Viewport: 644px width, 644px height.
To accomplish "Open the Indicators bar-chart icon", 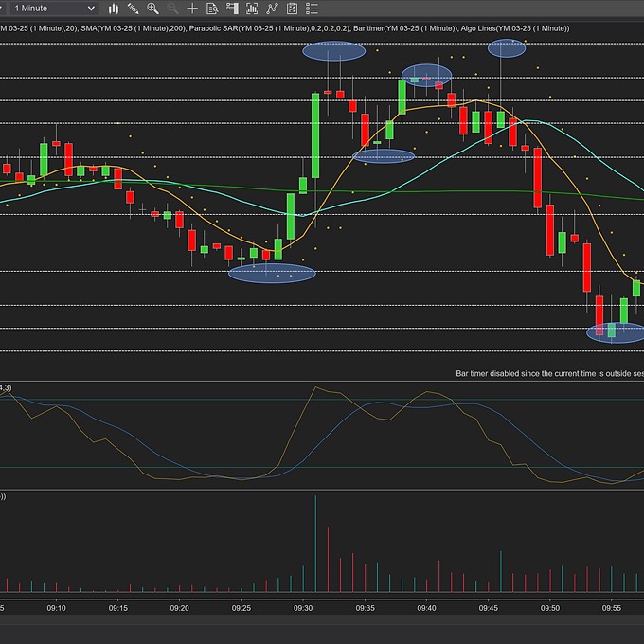I will 252,9.
